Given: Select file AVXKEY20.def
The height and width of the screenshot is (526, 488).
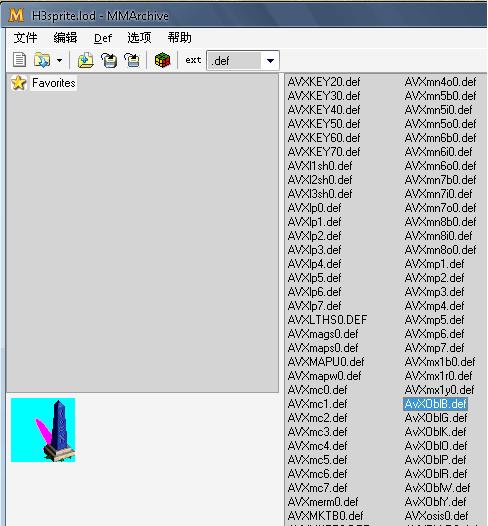Looking at the screenshot, I should (x=324, y=82).
